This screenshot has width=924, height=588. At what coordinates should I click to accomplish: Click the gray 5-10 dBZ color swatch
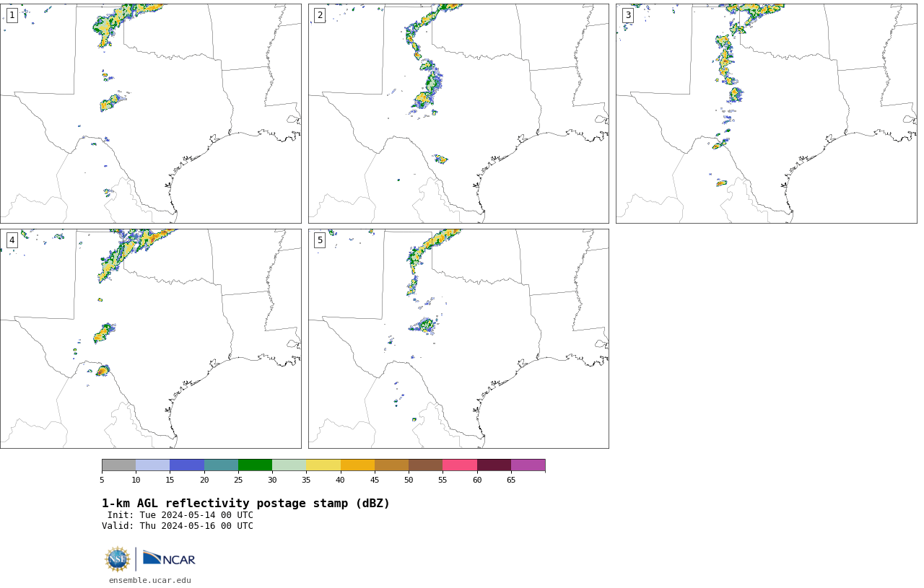(118, 465)
